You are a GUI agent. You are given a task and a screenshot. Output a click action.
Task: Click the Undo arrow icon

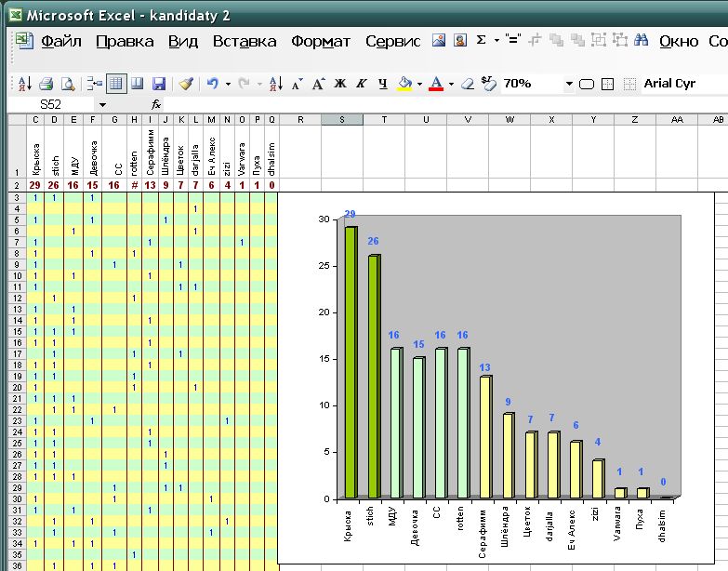[x=213, y=84]
